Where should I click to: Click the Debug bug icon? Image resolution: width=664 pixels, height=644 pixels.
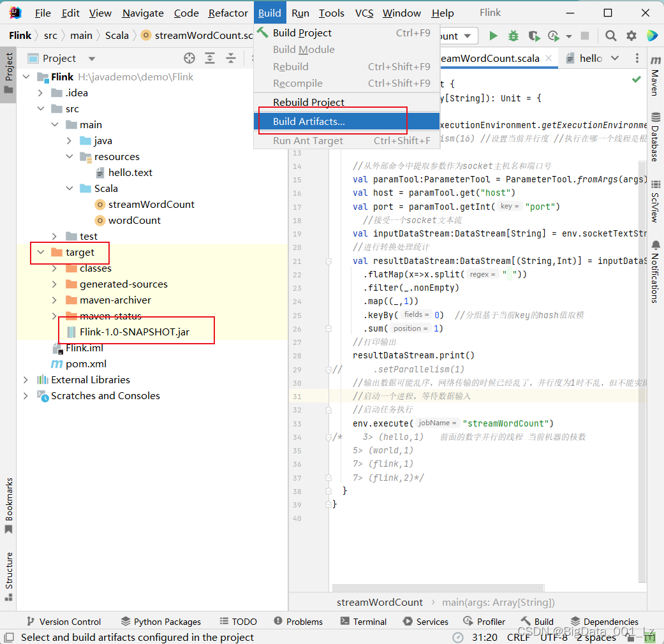point(513,36)
